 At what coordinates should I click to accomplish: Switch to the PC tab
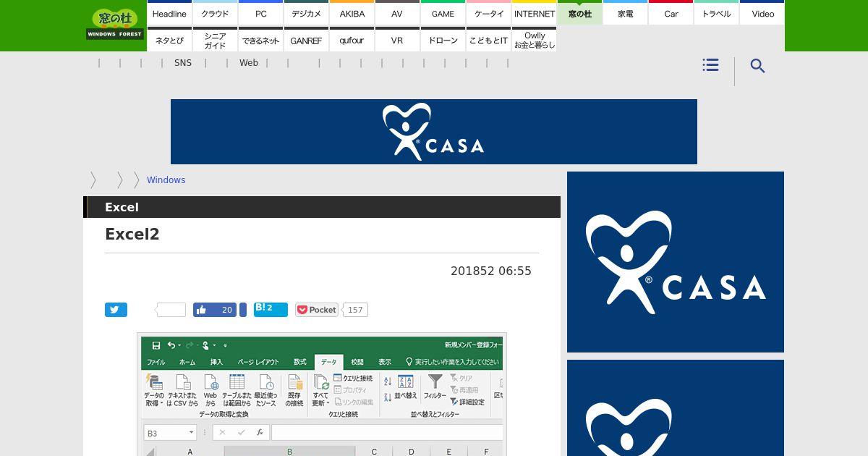pos(260,12)
